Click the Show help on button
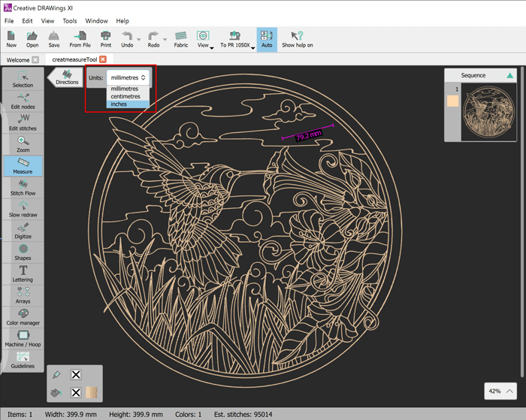Screen dimensions: 526x420 click(298, 39)
